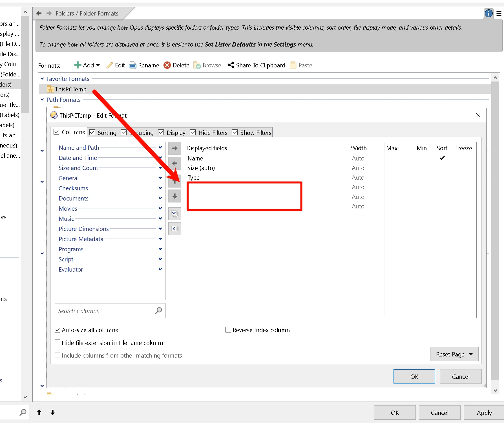Move selected field down with arrow button
504x423 pixels.
click(174, 196)
